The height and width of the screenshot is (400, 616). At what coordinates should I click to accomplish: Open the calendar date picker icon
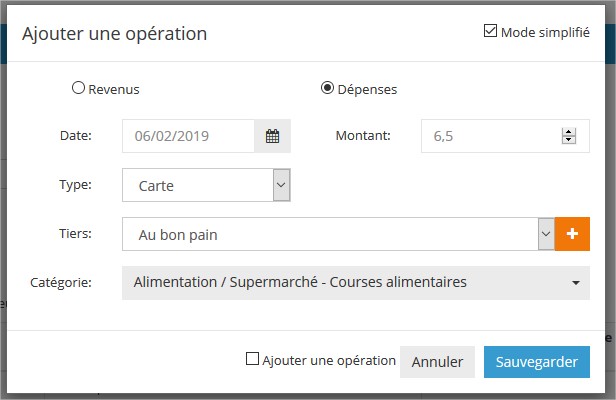click(272, 136)
